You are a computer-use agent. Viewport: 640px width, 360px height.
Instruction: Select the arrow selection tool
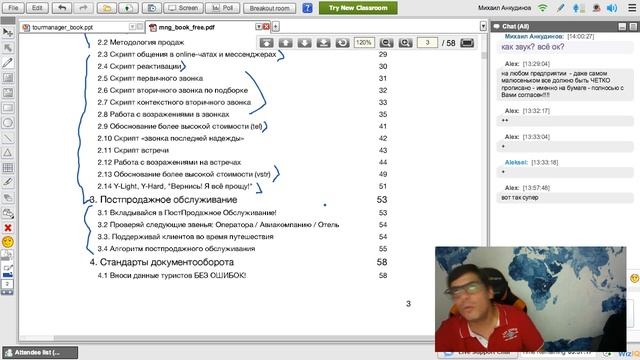pos(8,48)
